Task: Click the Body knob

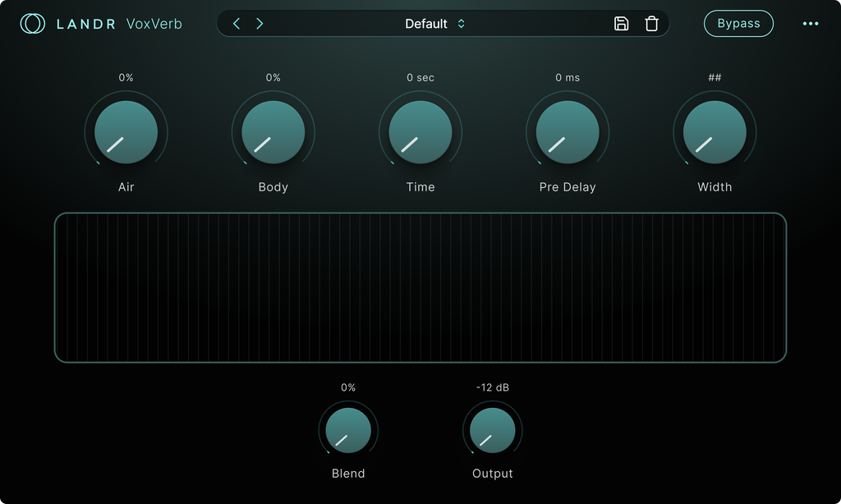Action: coord(273,132)
